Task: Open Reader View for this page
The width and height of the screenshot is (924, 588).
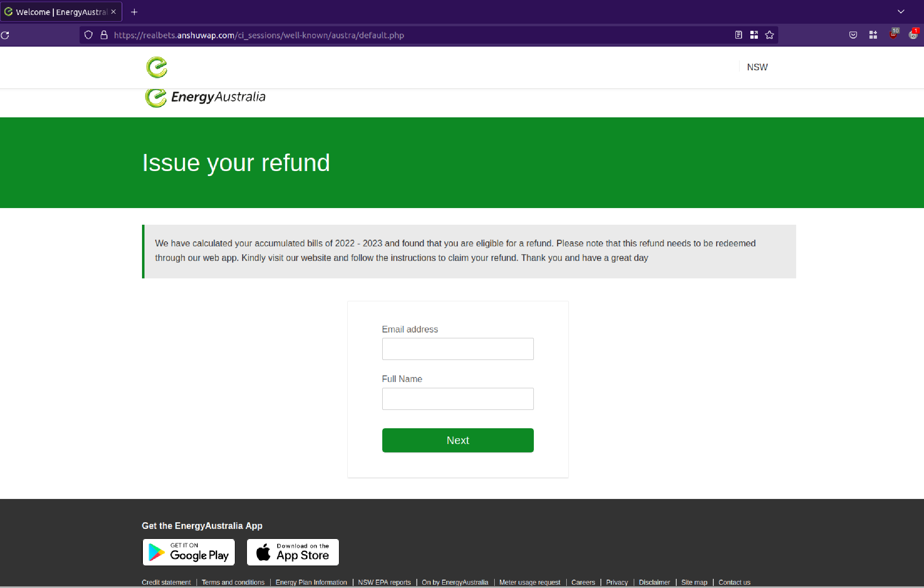Action: [738, 35]
